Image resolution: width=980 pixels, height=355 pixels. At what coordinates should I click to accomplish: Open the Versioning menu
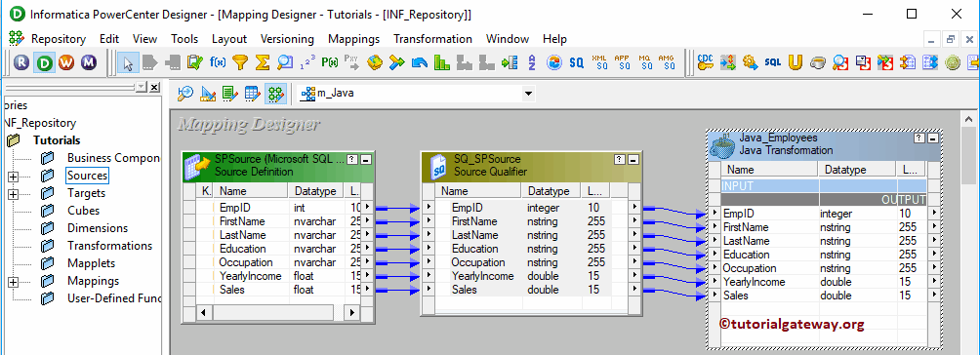287,39
